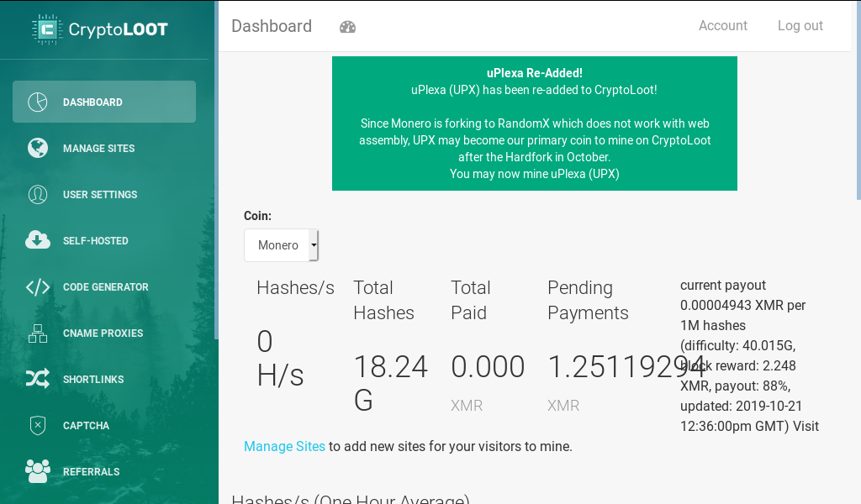The width and height of the screenshot is (861, 504).
Task: Click the Self-Hosted cloud download icon
Action: [37, 240]
